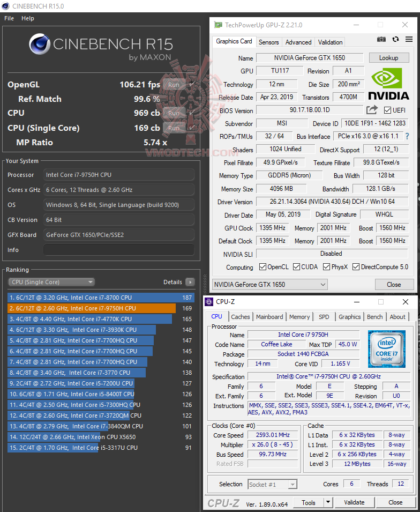This screenshot has height=512, width=420.
Task: Click the GFX Board field in Cinebench
Action: [119, 235]
